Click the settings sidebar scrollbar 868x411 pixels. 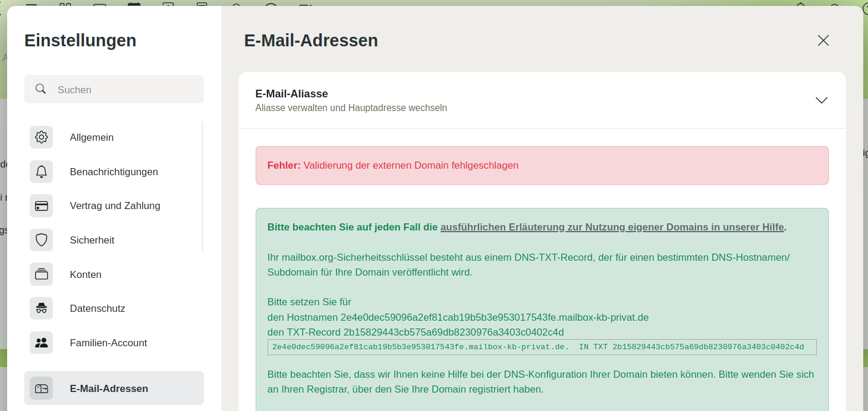(x=202, y=187)
